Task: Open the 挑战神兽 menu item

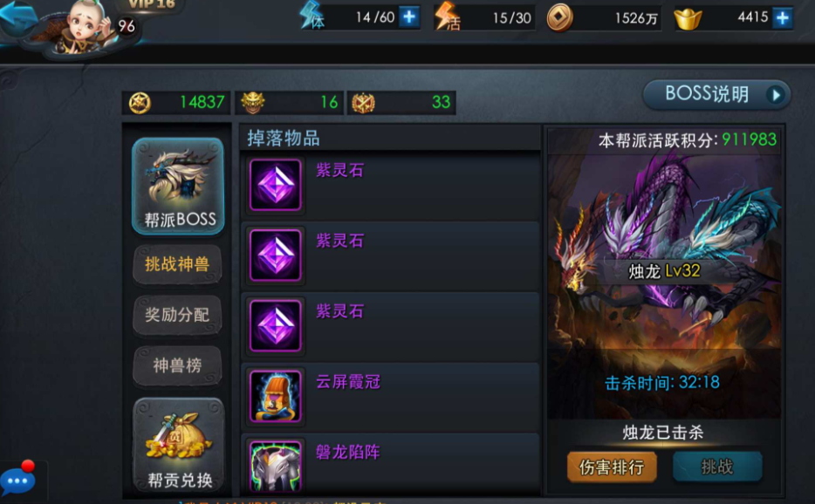Action: pyautogui.click(x=177, y=264)
